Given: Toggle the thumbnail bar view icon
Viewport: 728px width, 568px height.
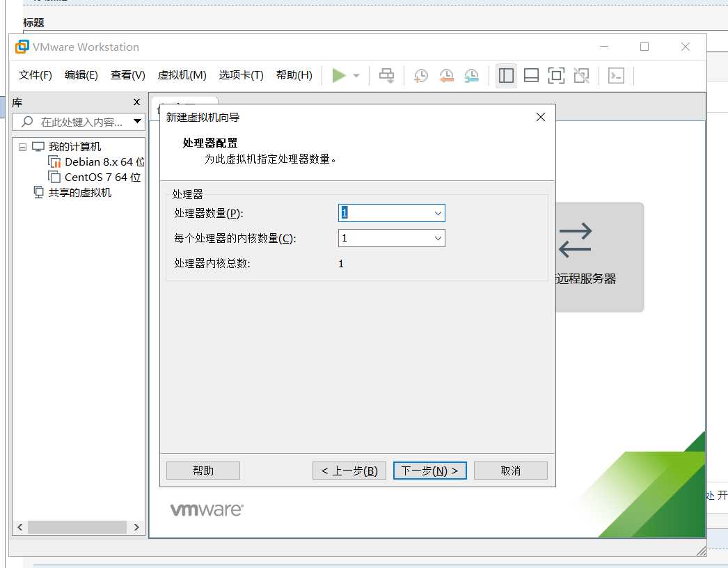Looking at the screenshot, I should [531, 75].
